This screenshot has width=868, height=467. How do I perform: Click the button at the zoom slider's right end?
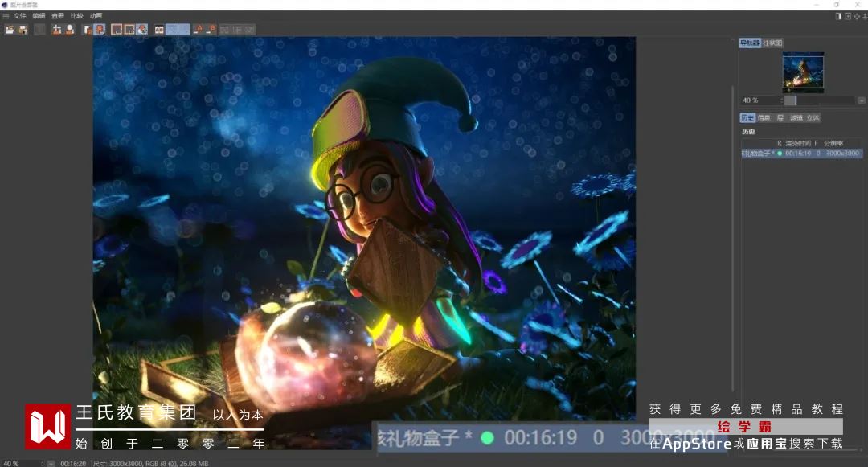pos(862,100)
